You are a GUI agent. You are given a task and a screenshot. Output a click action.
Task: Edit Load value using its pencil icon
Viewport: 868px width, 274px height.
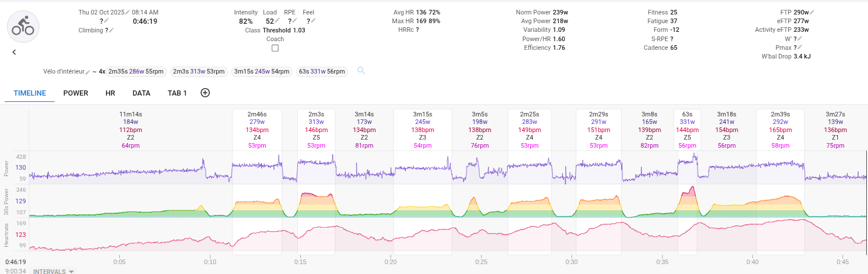tap(278, 21)
